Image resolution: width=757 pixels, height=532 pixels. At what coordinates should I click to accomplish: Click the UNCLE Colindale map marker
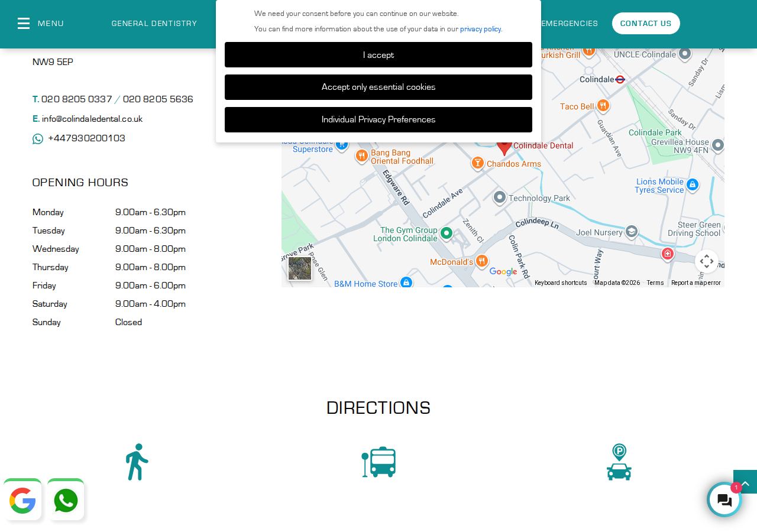685,53
